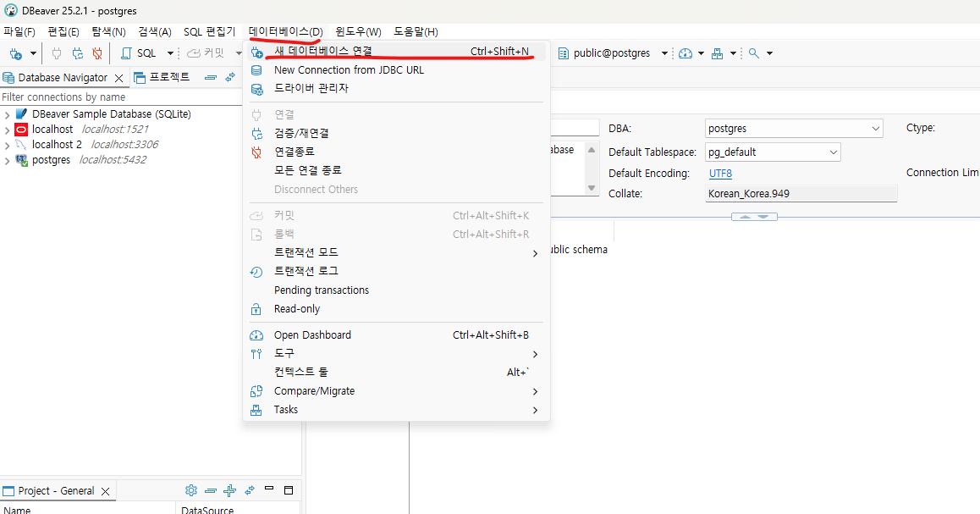
Task: Click the Project panel plus create icon
Action: click(x=229, y=490)
